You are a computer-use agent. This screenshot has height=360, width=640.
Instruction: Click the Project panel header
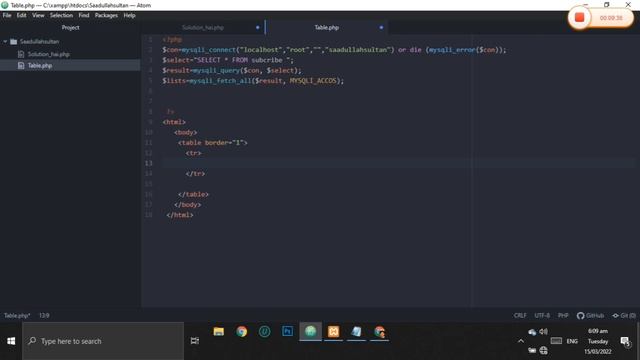70,27
